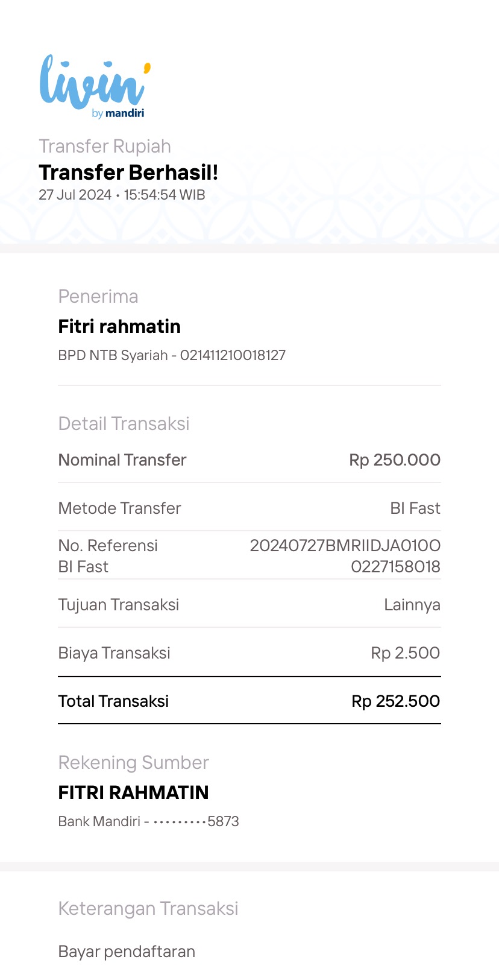499x980 pixels.
Task: Select the Rp 252.500 total amount
Action: [395, 701]
